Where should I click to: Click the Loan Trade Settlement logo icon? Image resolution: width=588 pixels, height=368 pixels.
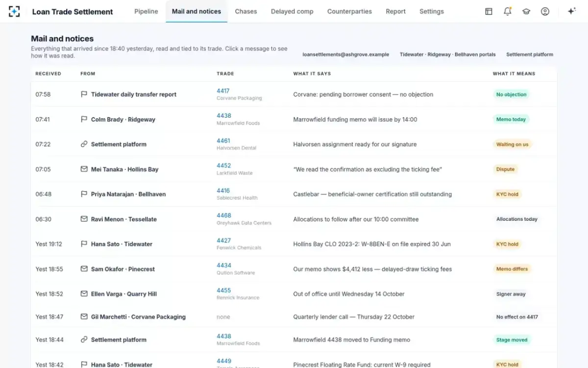coord(14,11)
